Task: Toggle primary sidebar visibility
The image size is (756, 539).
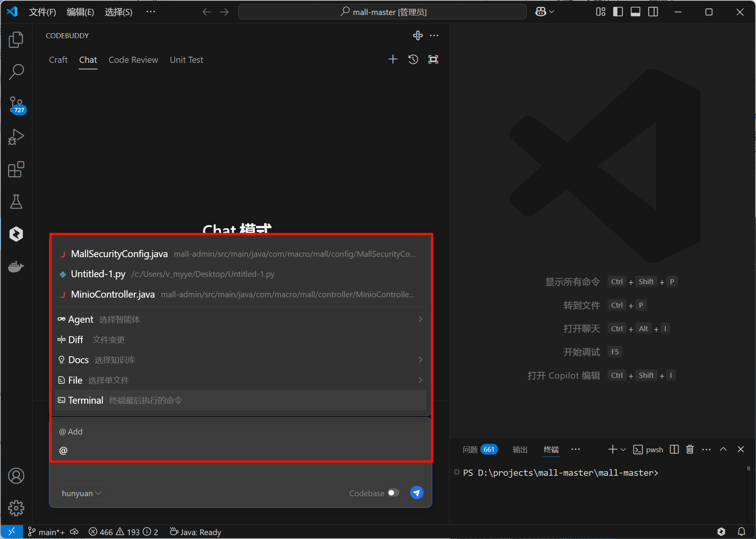Action: click(618, 12)
